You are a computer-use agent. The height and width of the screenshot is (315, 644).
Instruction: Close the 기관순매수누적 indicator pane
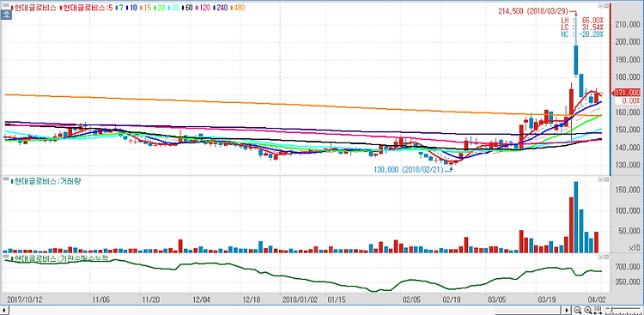point(606,257)
